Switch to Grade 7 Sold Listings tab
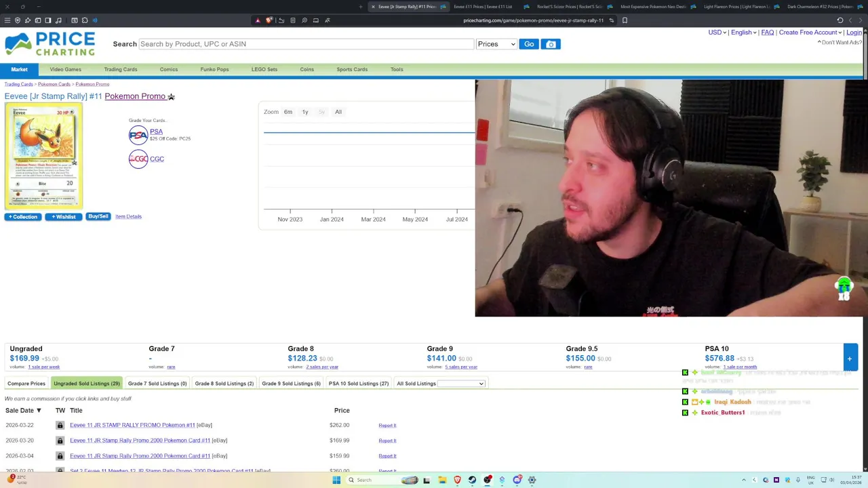This screenshot has width=868, height=488. point(157,384)
